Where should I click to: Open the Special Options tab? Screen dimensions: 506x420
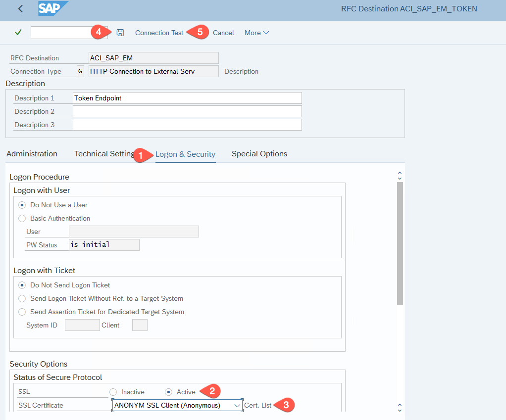(x=259, y=154)
